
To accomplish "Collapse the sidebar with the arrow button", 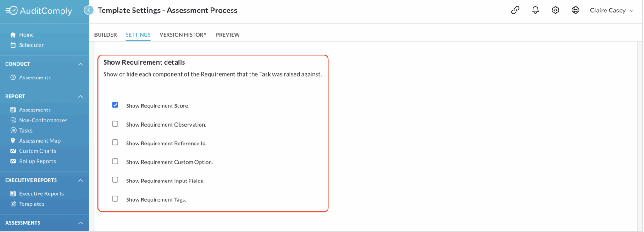I will (89, 10).
